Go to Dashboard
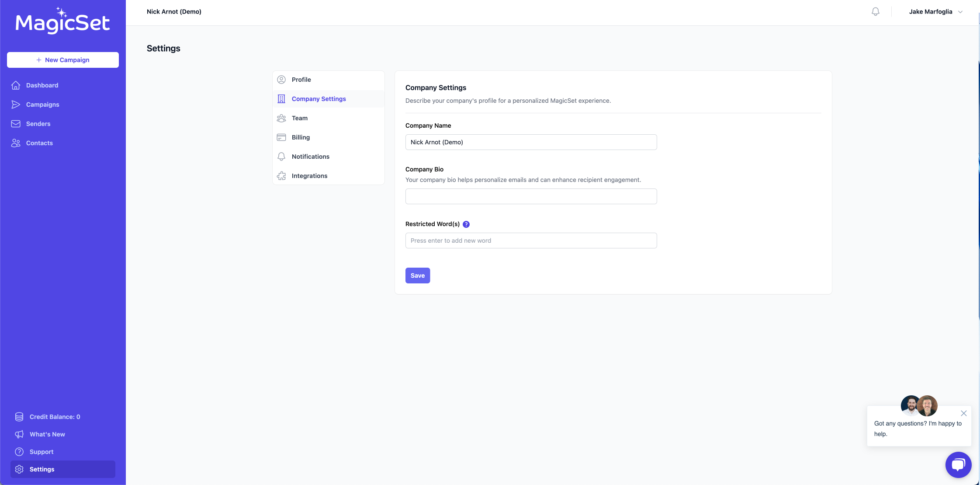 [x=63, y=85]
